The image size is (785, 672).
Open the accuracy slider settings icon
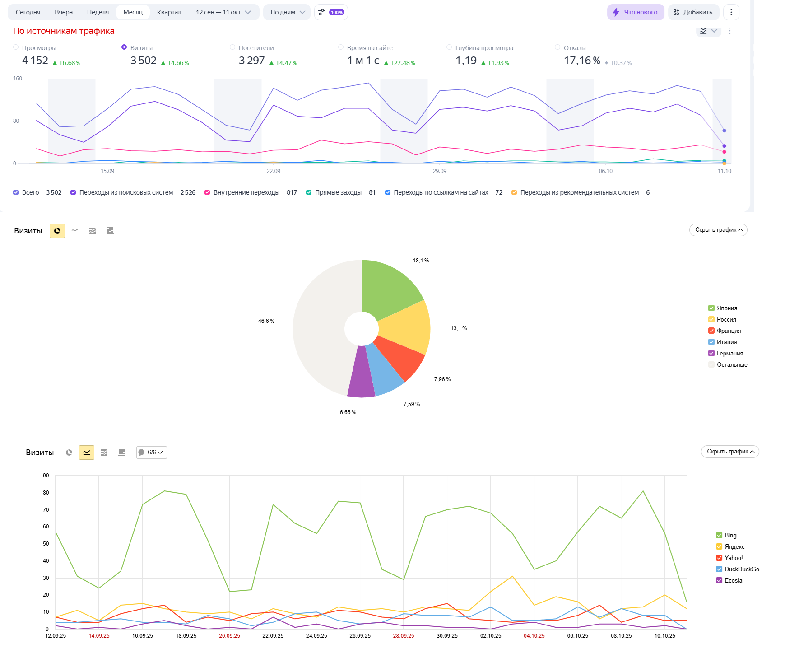(331, 12)
